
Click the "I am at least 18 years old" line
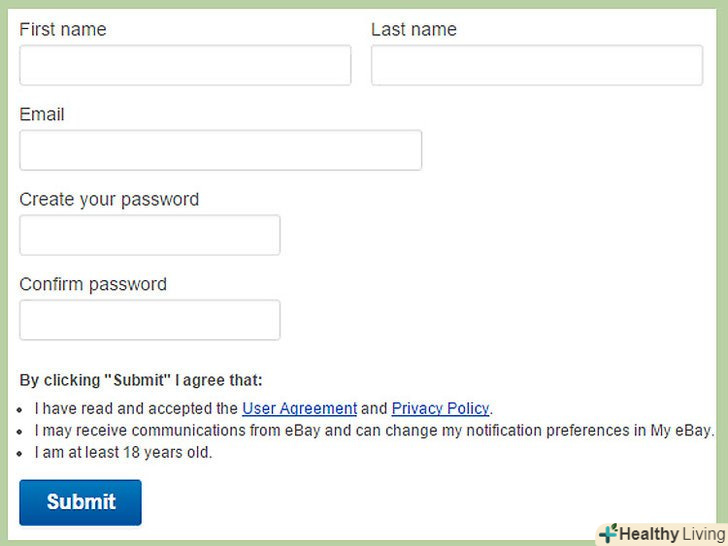[x=123, y=452]
